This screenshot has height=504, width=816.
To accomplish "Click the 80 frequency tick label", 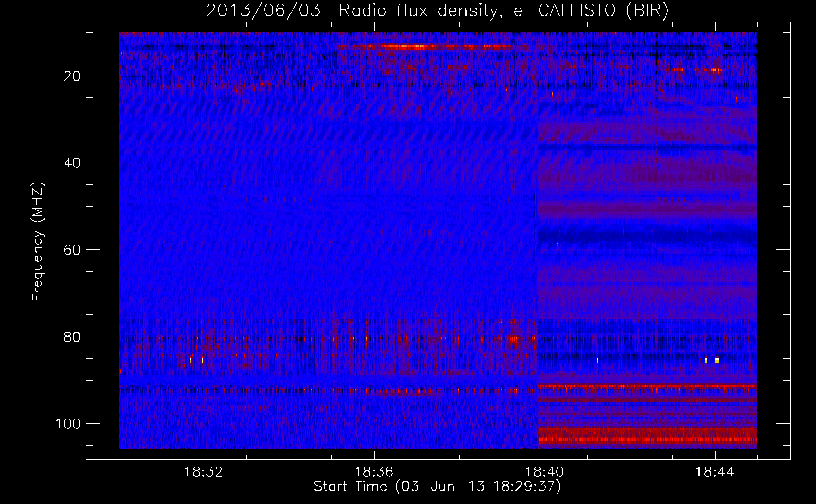I will 73,337.
